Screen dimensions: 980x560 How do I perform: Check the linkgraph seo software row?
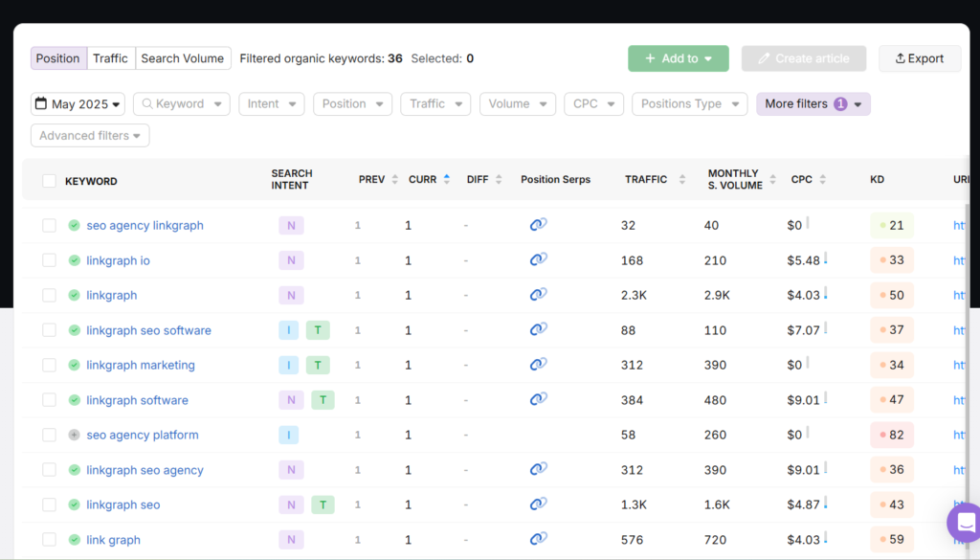(x=49, y=330)
